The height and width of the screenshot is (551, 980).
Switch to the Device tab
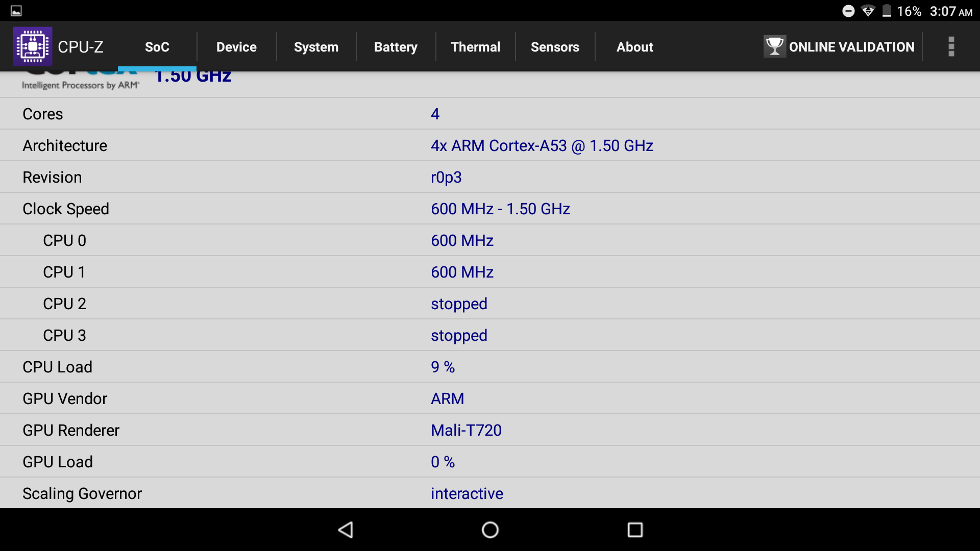coord(236,47)
